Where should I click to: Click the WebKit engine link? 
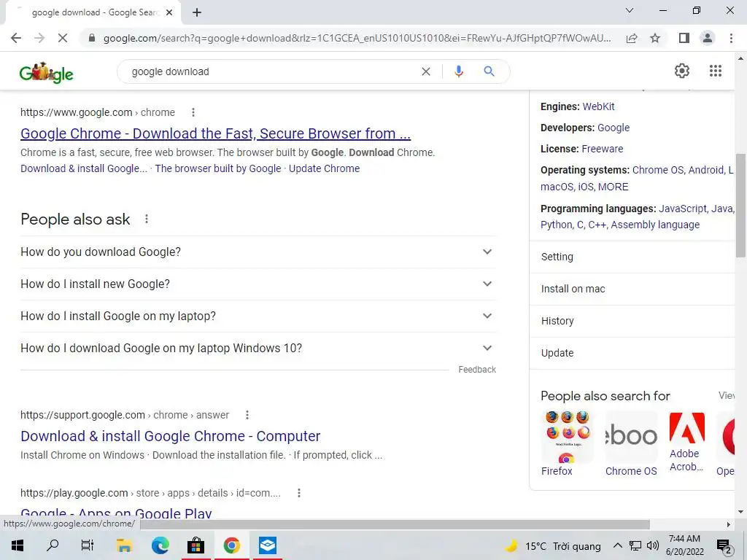[x=598, y=106]
